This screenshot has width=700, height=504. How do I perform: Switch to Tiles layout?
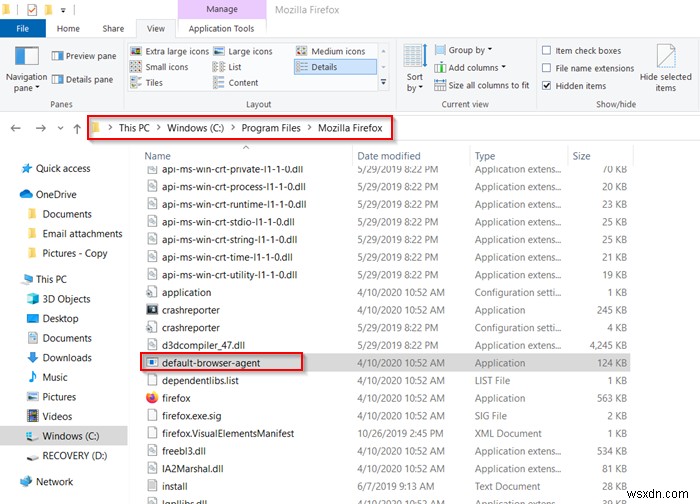(x=147, y=83)
